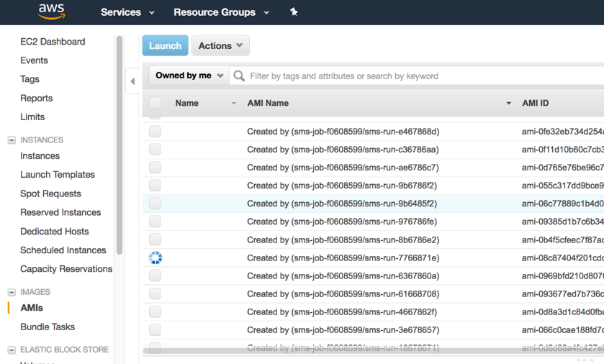Check the box for sms-run-c36786aa row

click(x=155, y=150)
